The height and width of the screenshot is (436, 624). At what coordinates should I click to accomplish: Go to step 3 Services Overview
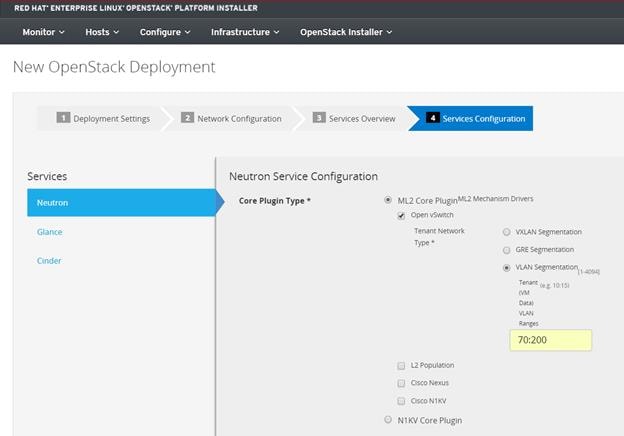click(x=354, y=119)
